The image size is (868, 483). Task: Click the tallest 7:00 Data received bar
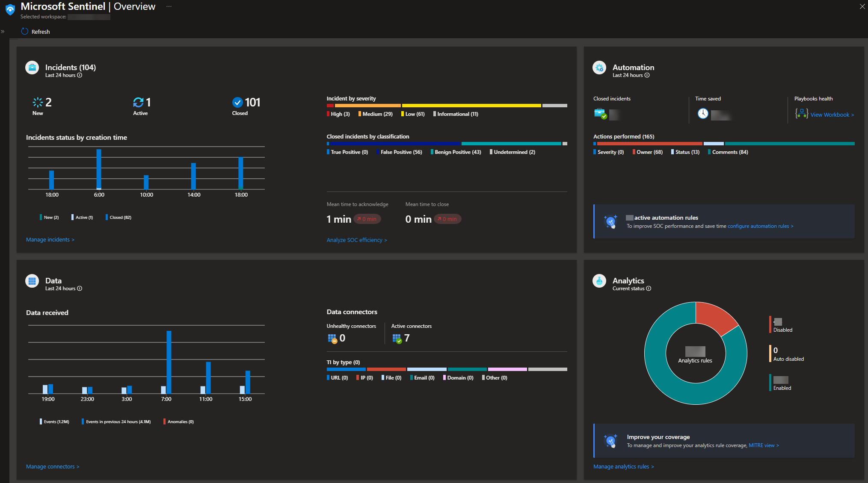(x=169, y=362)
